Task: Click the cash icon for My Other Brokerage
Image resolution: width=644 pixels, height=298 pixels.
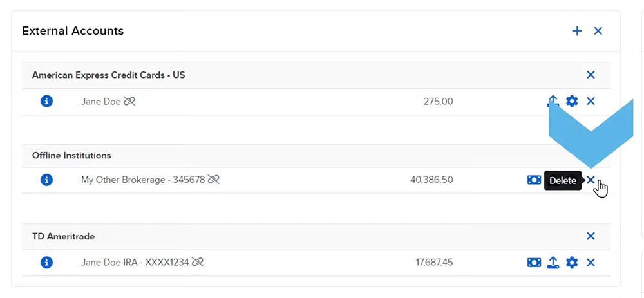Action: 534,180
